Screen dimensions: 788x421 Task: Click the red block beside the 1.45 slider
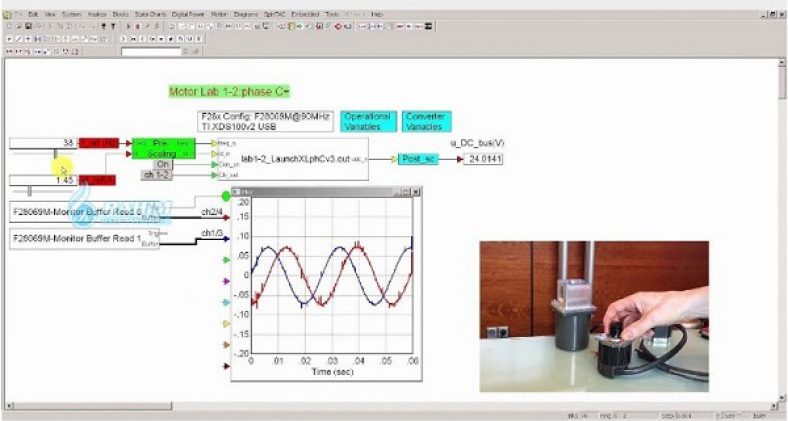click(97, 180)
